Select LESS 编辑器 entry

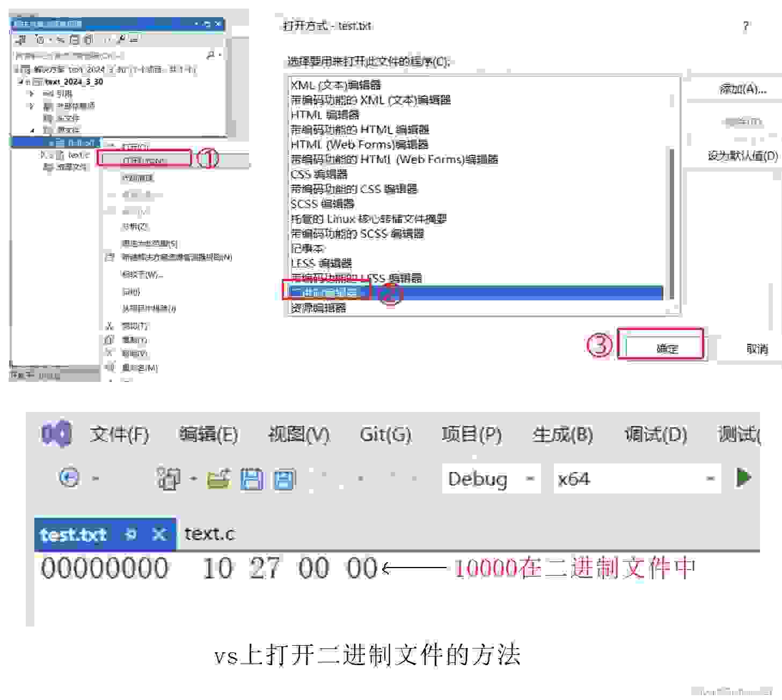pos(321,263)
